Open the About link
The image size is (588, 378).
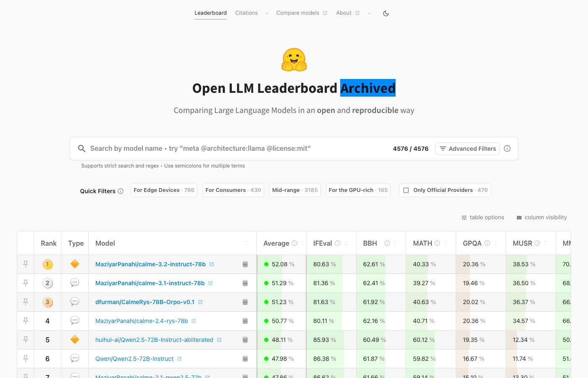coord(348,13)
